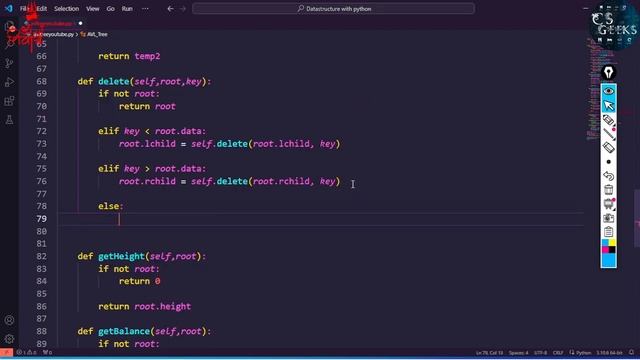
Task: Click the VS Code logo icon
Action: tap(9, 8)
